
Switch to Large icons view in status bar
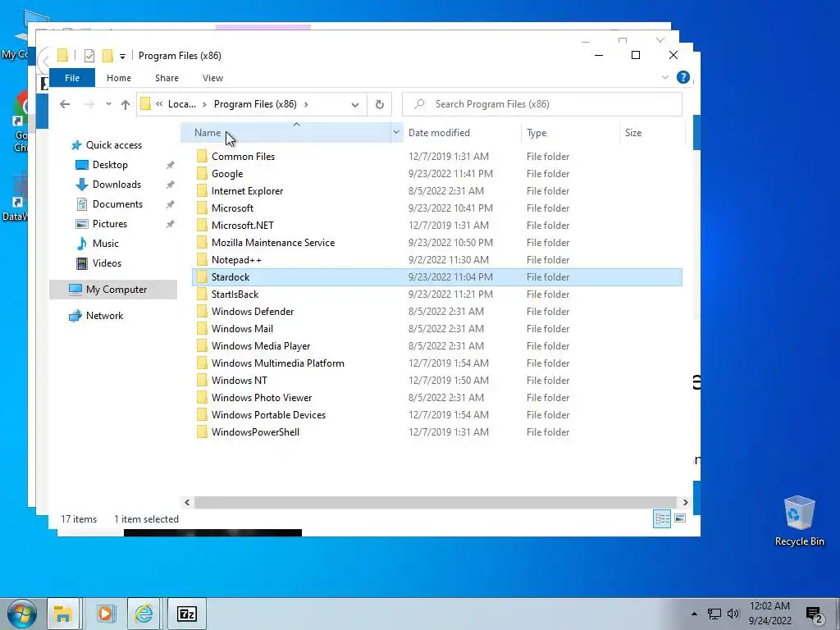coord(680,518)
